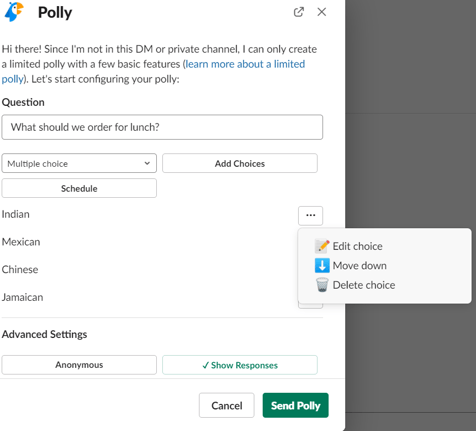Click the pencil icon beside Edit choice

(x=322, y=246)
